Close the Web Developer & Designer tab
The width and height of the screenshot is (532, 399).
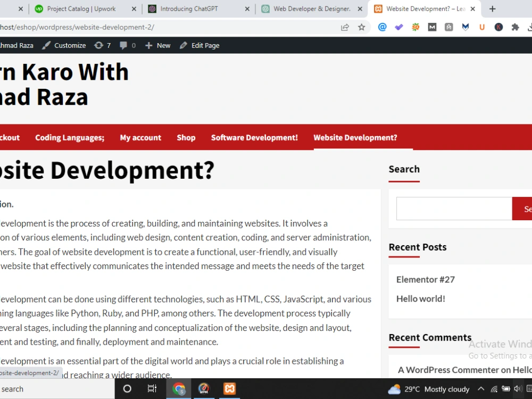[x=360, y=9]
